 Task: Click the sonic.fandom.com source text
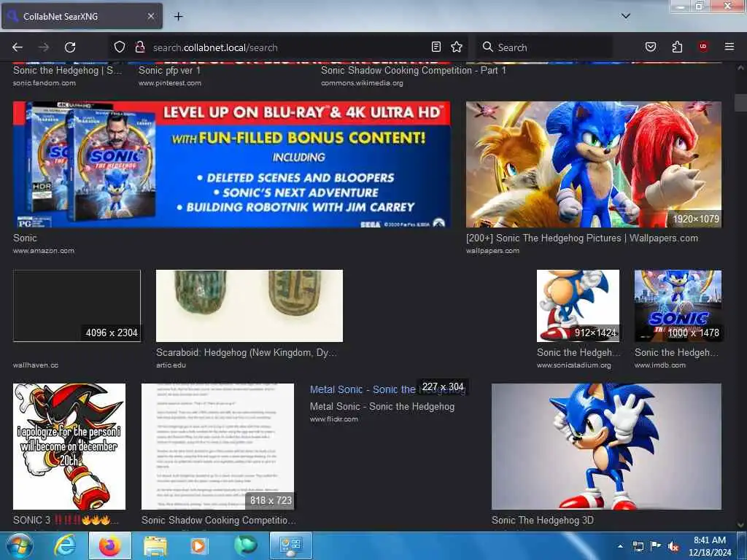(44, 83)
